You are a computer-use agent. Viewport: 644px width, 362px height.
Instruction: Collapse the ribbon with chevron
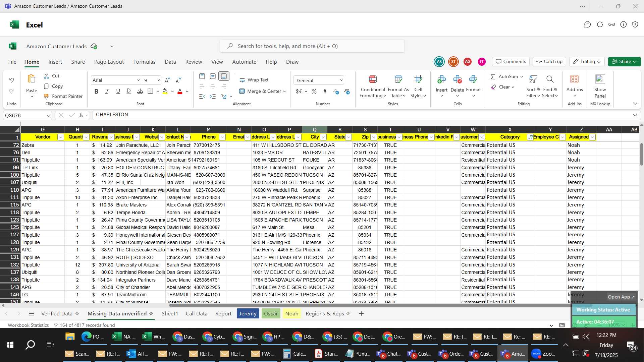click(635, 104)
